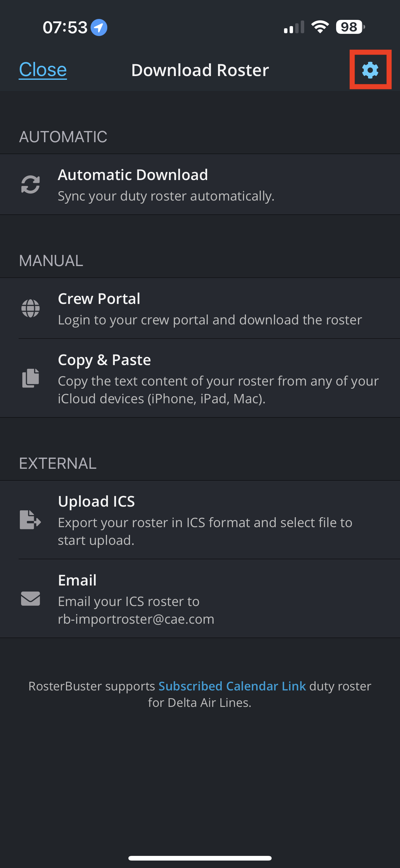Tap the Wi-Fi icon in status bar
400x868 pixels.
coord(319,27)
